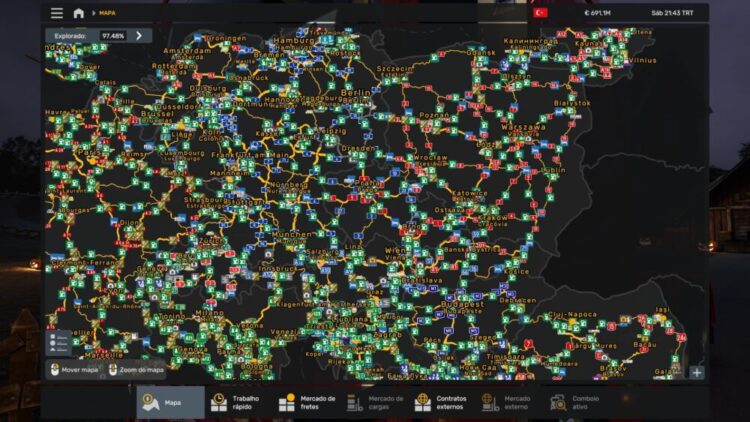Click the plus button at map corner
Screen dimensions: 750x422
(696, 373)
